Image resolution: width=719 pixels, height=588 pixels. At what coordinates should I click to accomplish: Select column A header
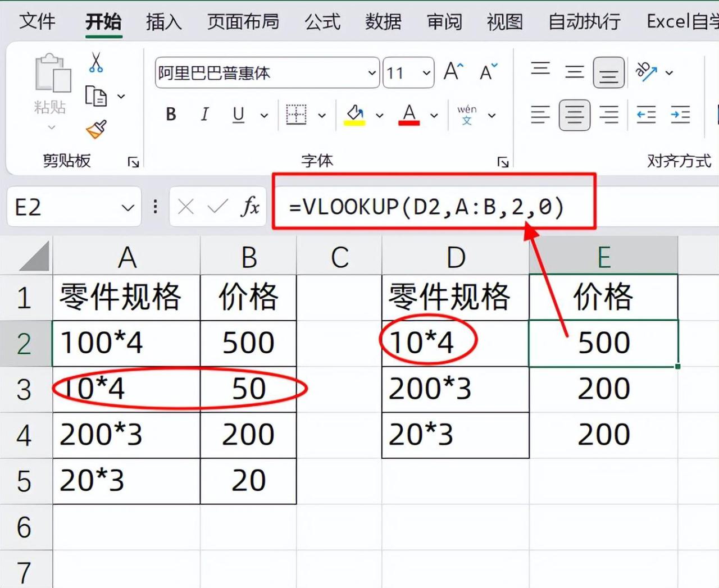point(126,256)
